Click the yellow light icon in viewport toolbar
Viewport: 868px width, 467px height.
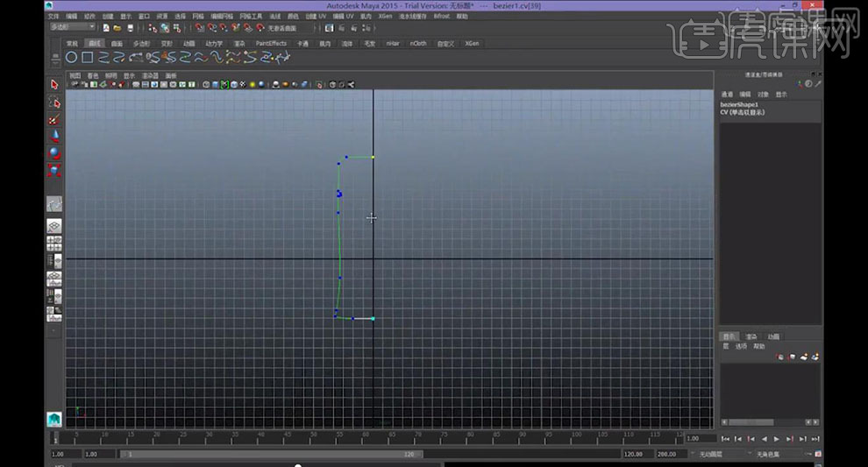click(253, 85)
